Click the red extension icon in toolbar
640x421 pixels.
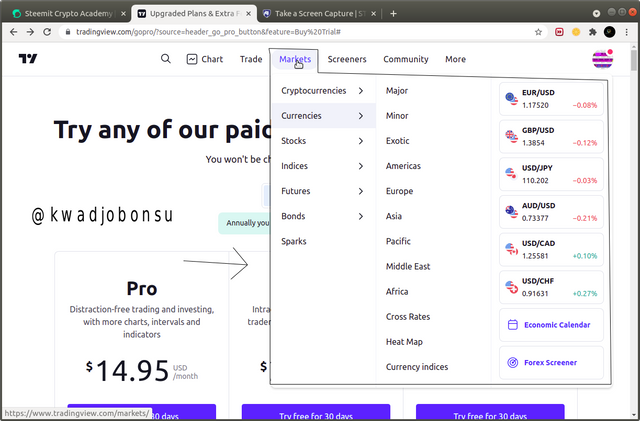coord(559,32)
